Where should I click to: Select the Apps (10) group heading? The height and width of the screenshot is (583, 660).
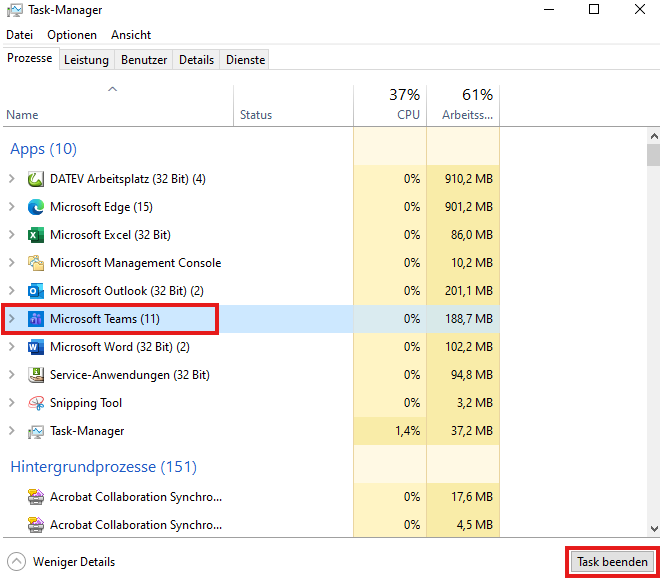(x=43, y=149)
